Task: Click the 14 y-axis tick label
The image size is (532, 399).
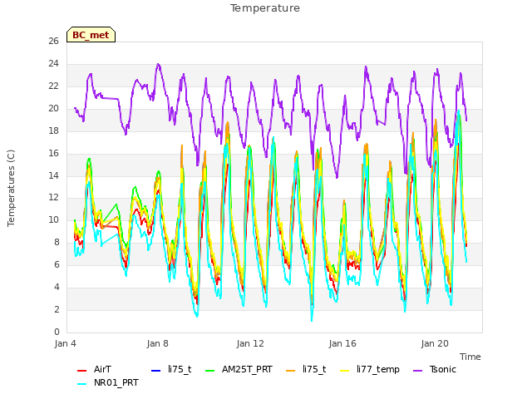Action: [x=53, y=175]
